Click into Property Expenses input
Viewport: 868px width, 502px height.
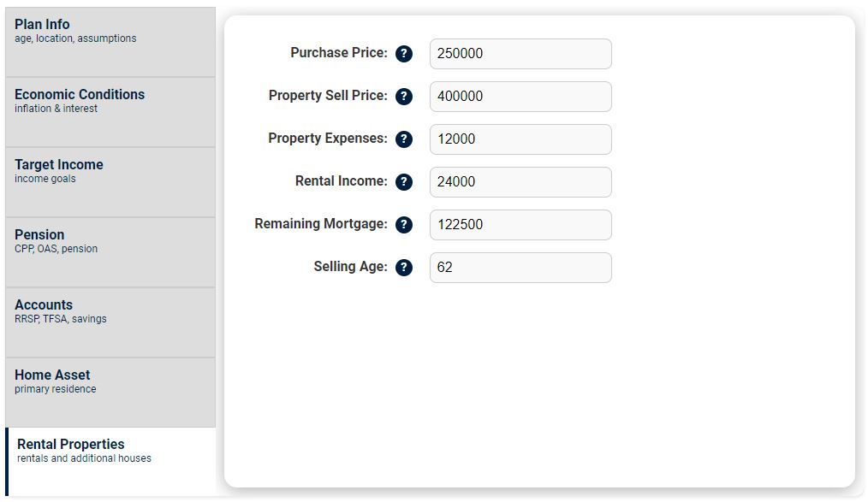click(x=520, y=139)
